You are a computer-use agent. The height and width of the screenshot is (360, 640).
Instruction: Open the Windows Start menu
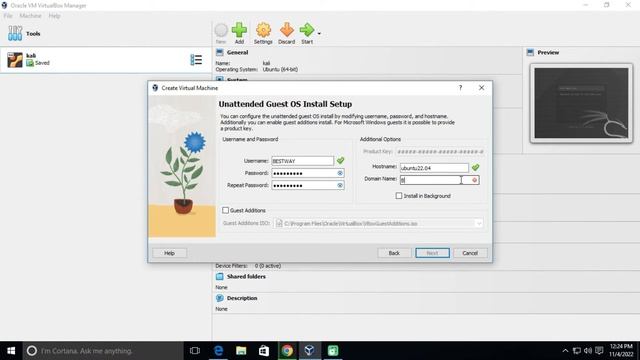click(x=11, y=351)
